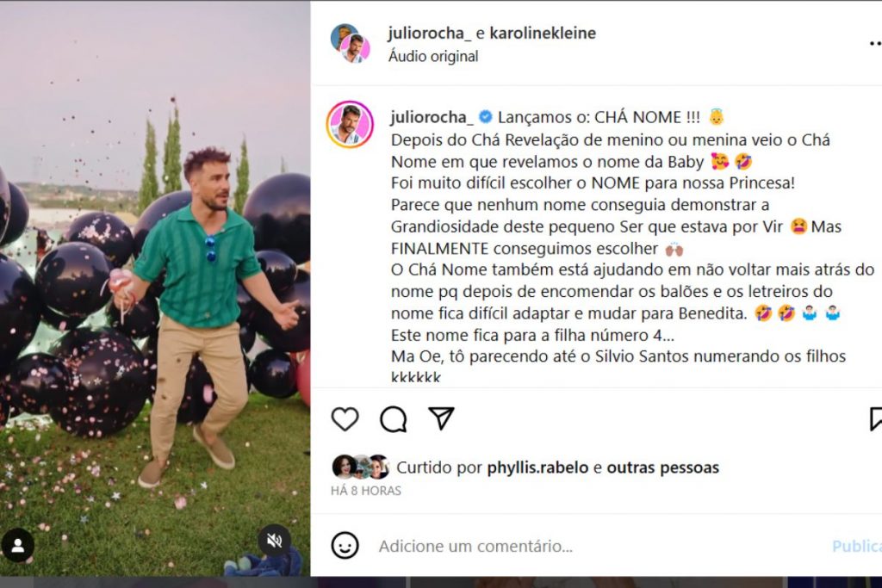
Task: Like the post with the heart icon
Action: pyautogui.click(x=345, y=418)
